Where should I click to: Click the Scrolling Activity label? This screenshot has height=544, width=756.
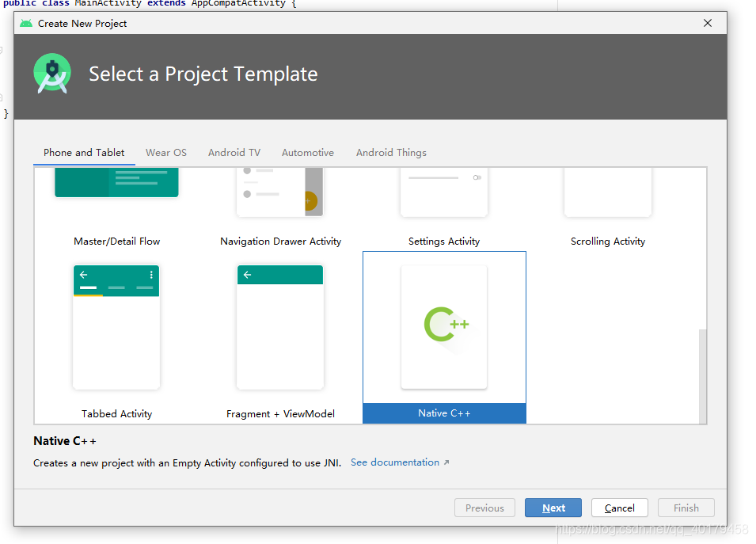pos(608,242)
